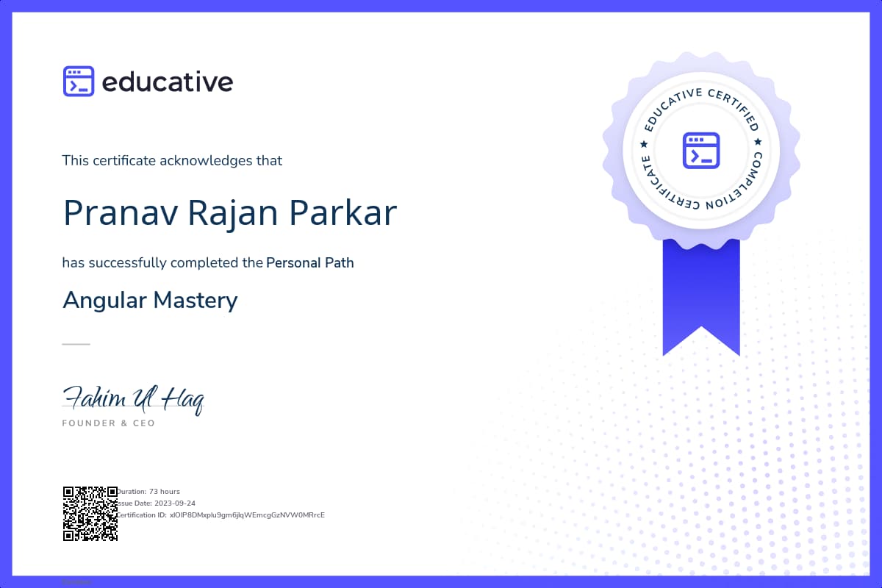Click the 'Personal Path' text
This screenshot has width=882, height=588.
310,262
